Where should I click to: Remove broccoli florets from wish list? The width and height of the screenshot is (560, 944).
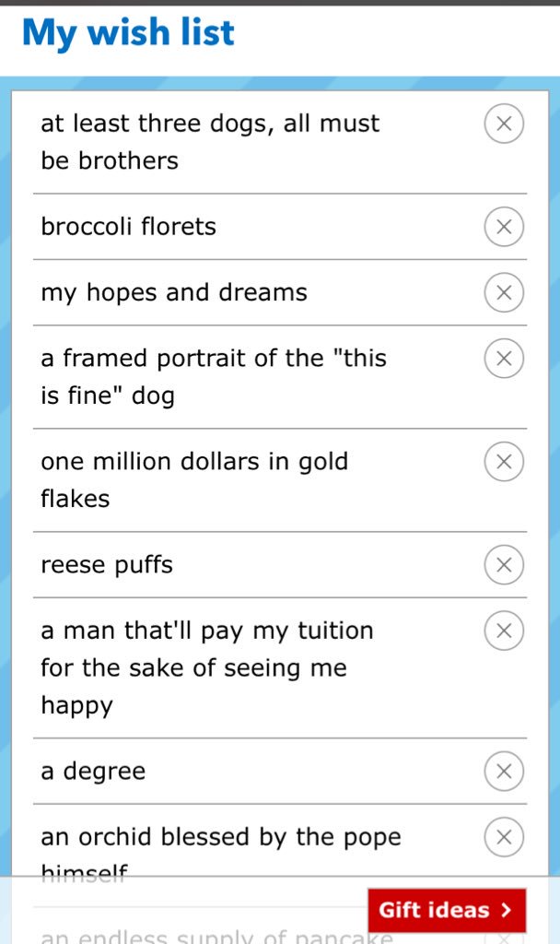click(504, 227)
